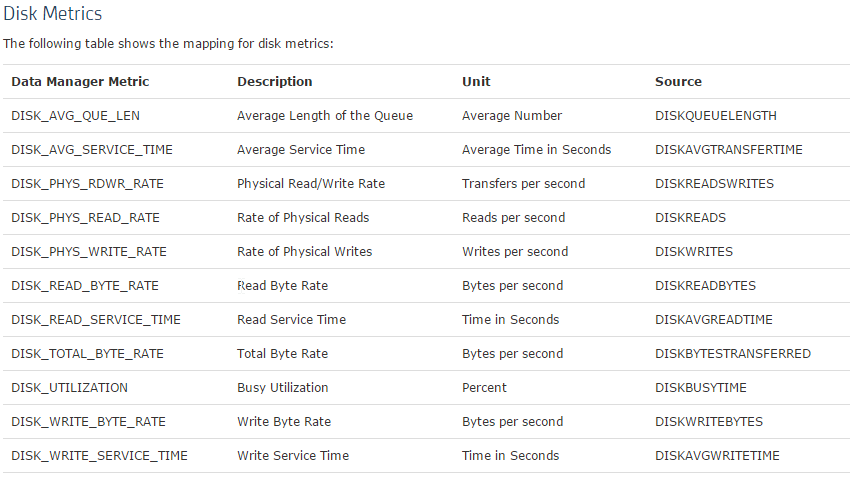Click the DISK_WRITE_BYTE_RATE metric
Viewport: 863px width, 479px height.
tap(89, 422)
